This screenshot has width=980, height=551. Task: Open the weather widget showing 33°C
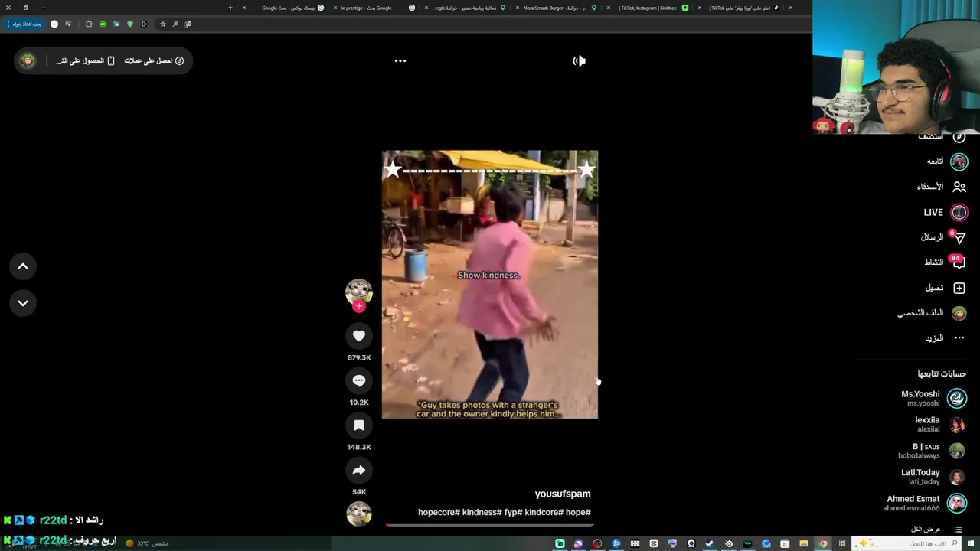[147, 543]
